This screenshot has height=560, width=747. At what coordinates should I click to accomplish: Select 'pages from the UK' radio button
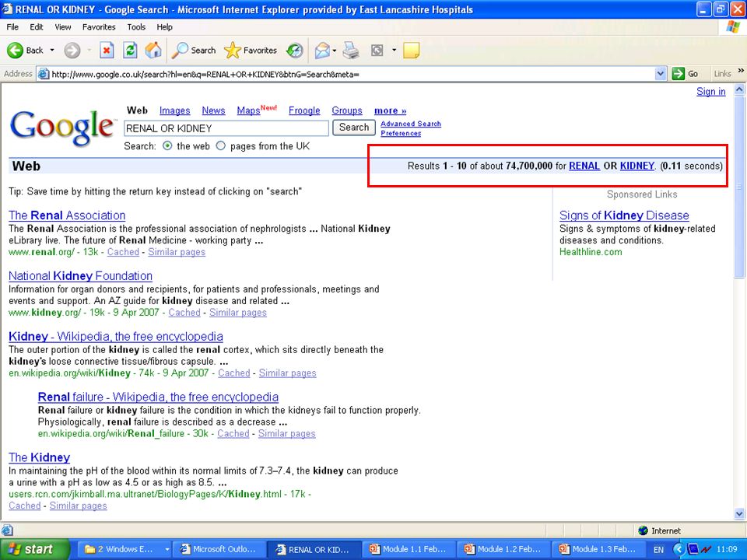[x=220, y=145]
